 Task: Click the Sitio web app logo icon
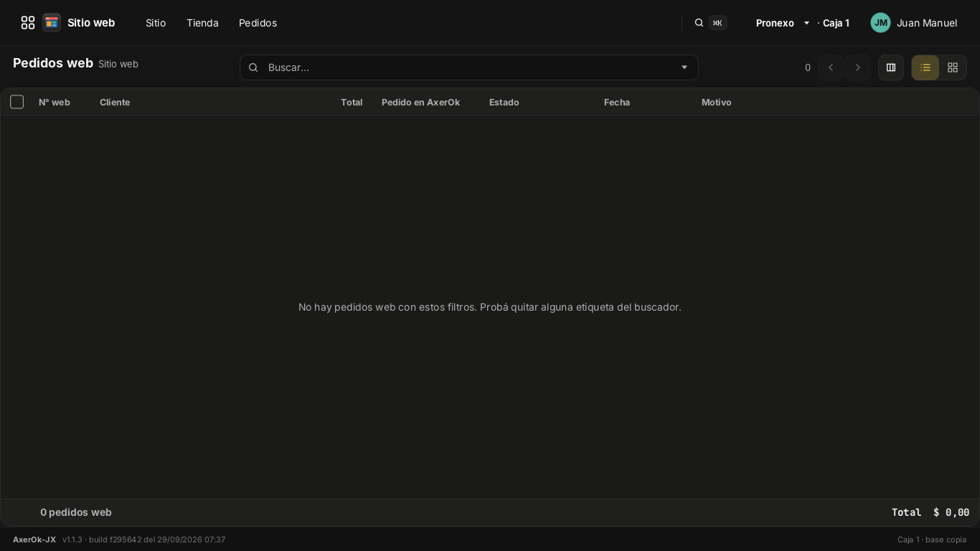click(52, 23)
